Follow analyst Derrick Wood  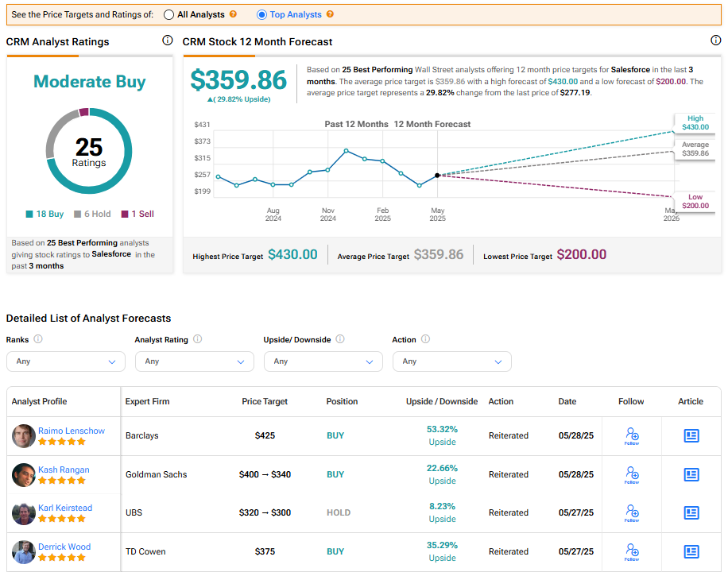[632, 552]
